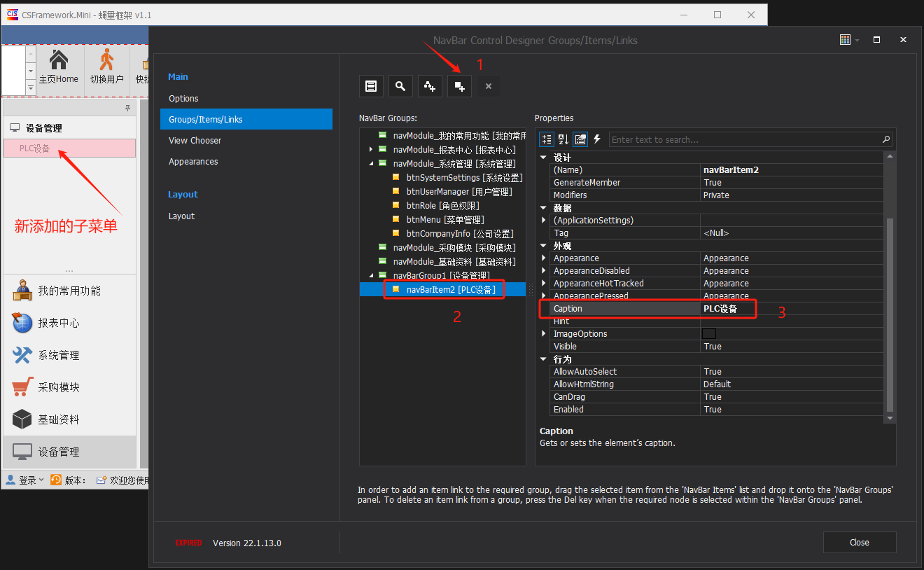Select navModule_基础资料 tree node
The image size is (924, 570).
point(454,262)
